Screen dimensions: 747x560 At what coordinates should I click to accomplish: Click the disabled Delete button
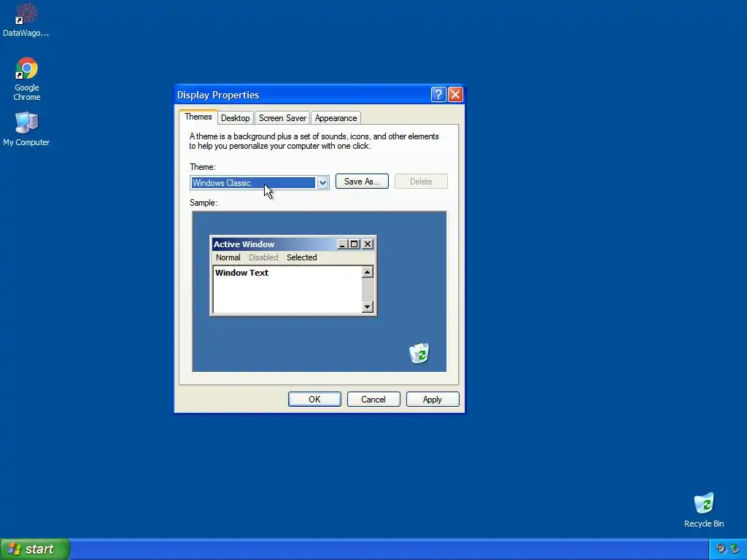pyautogui.click(x=421, y=182)
